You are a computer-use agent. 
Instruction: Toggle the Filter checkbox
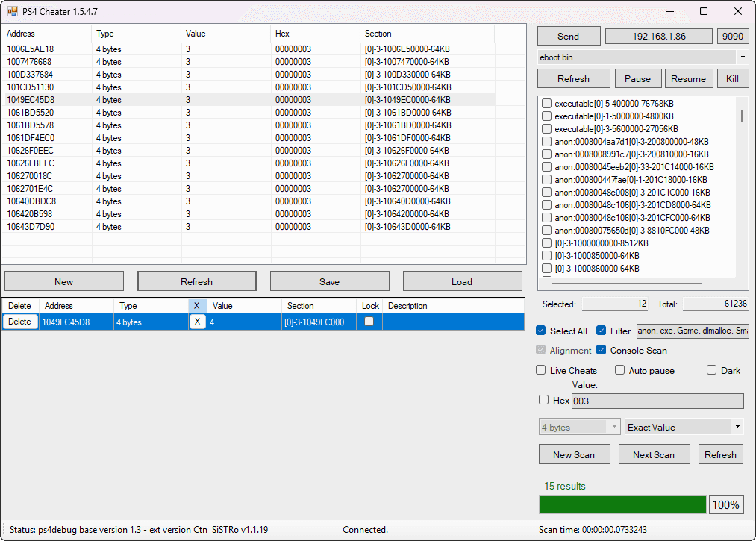point(601,331)
